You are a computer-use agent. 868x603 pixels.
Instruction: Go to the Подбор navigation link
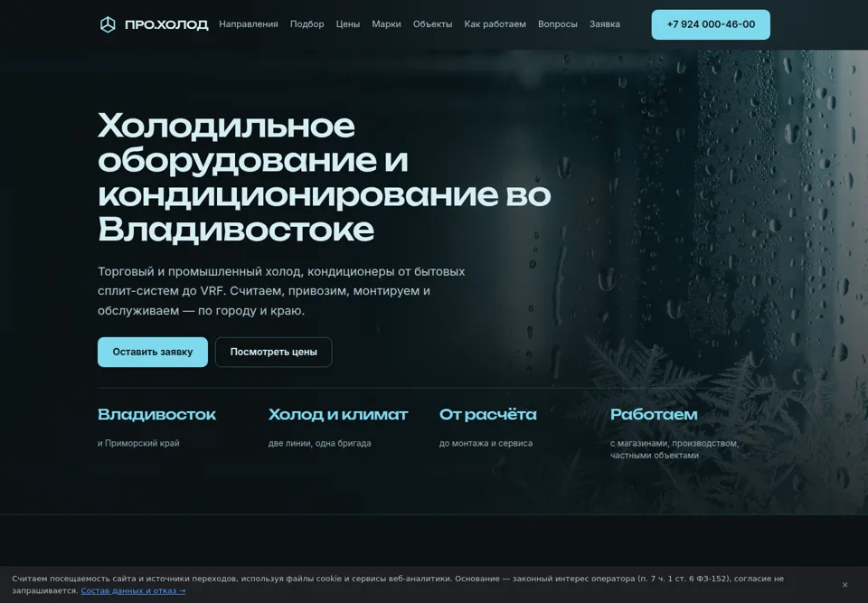pyautogui.click(x=307, y=24)
